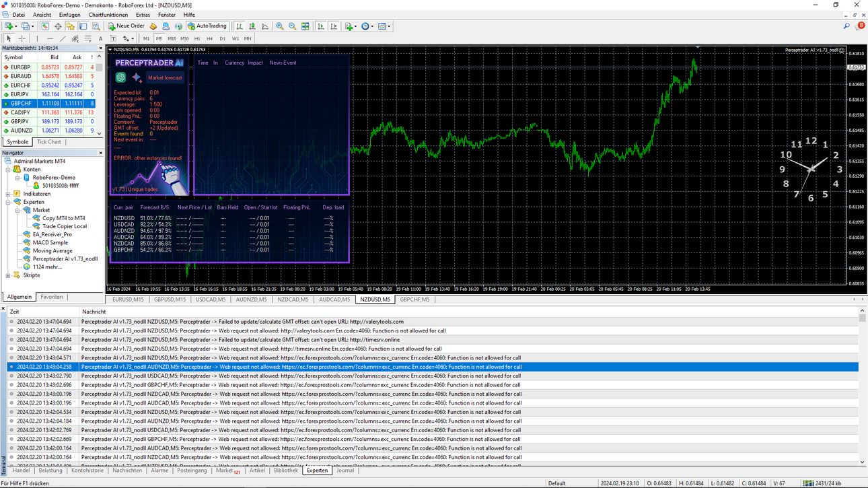The image size is (868, 488).
Task: Select the crosshair cursor tool
Action: pyautogui.click(x=22, y=38)
